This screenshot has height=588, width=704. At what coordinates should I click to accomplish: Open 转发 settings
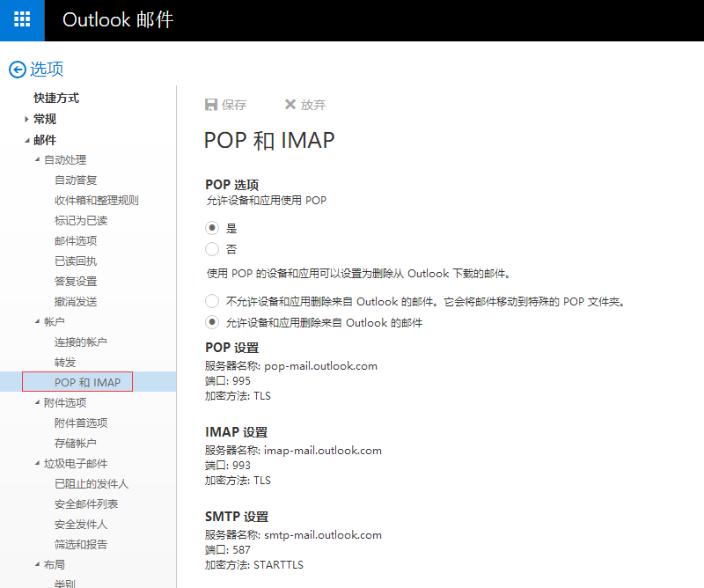65,362
